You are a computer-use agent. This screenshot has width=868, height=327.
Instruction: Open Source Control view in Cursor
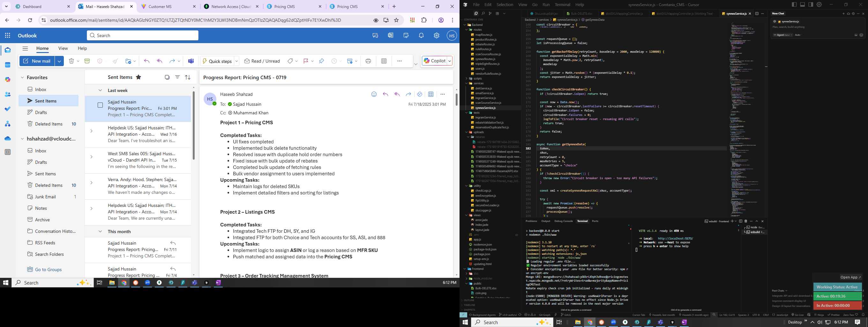click(x=490, y=13)
